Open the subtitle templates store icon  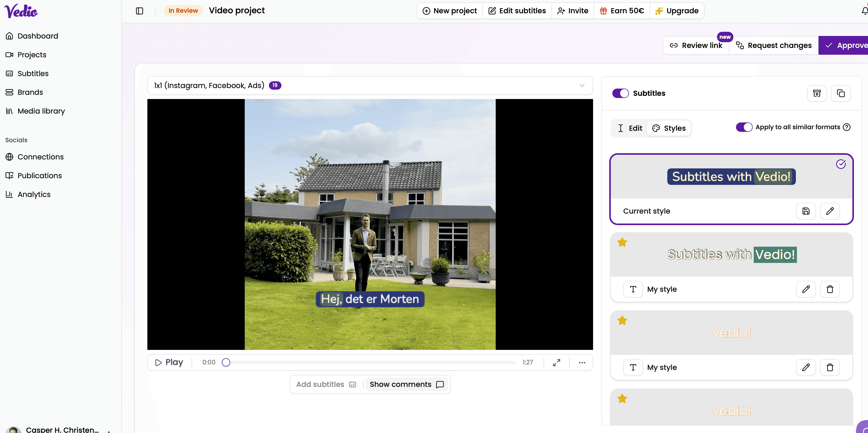(817, 94)
